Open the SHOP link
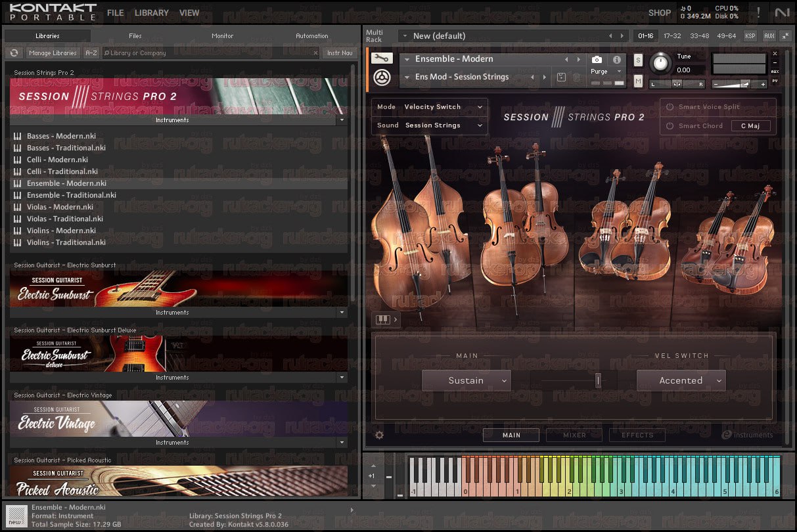 click(x=660, y=12)
